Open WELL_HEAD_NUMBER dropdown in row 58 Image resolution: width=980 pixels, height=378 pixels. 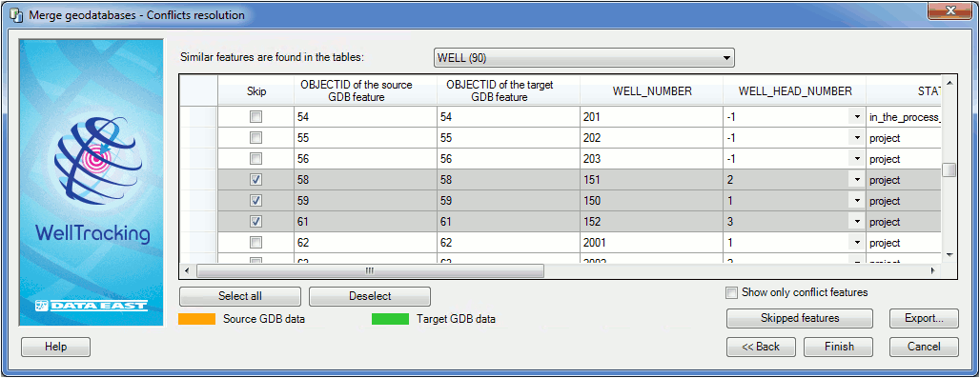[x=856, y=180]
